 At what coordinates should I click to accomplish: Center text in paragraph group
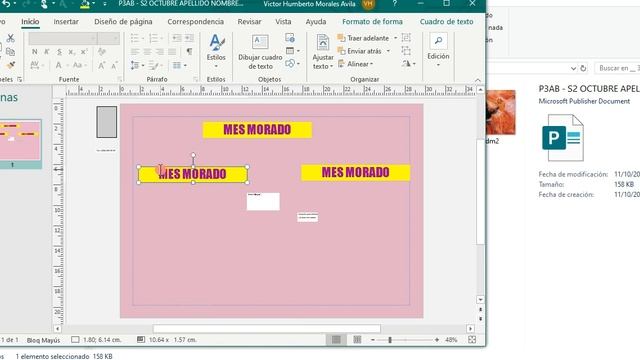tap(147, 51)
